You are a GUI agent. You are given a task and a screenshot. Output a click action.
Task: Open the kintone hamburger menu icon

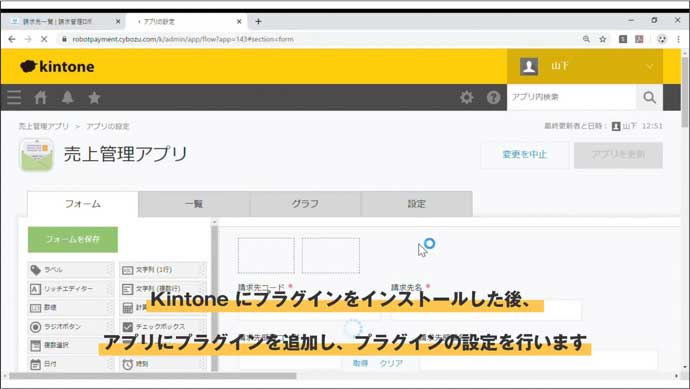(14, 97)
